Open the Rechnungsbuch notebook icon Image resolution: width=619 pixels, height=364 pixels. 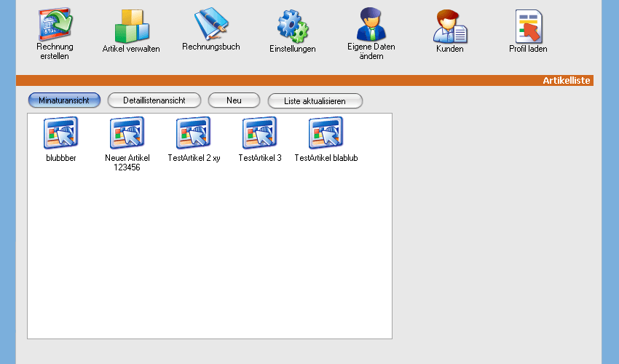click(x=210, y=23)
